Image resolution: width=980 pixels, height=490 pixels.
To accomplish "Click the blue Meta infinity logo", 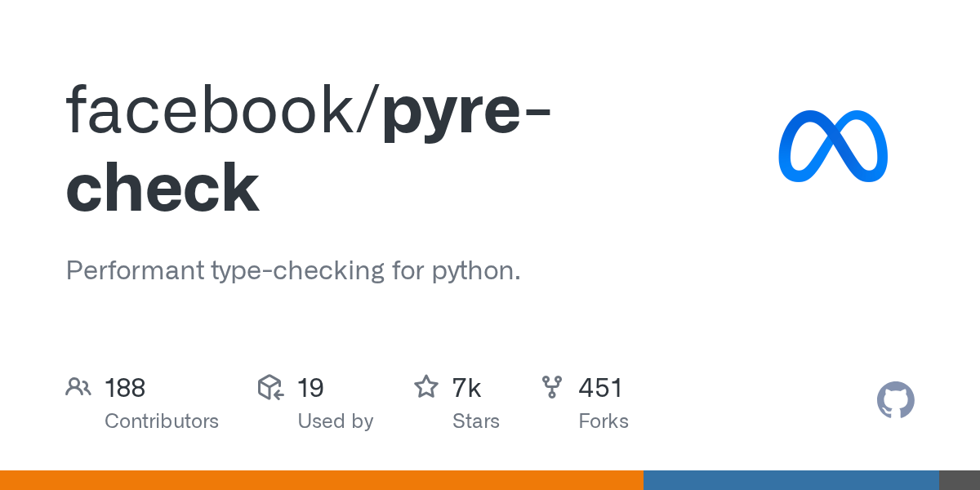I will coord(833,146).
